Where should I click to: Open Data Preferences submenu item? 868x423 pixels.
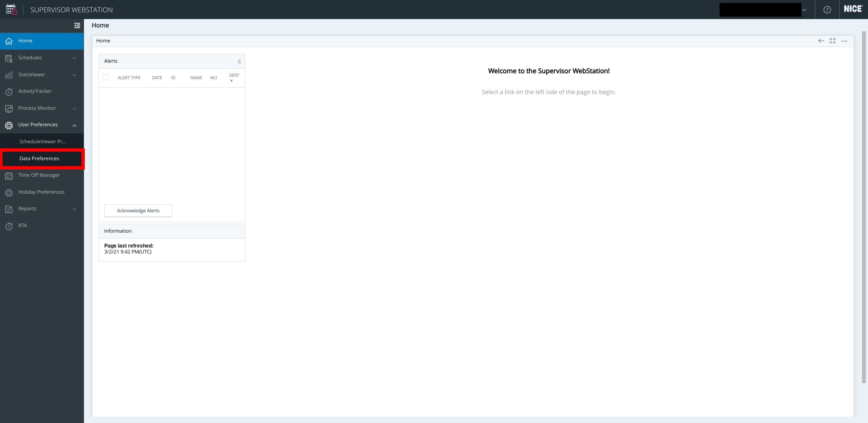[x=42, y=159]
